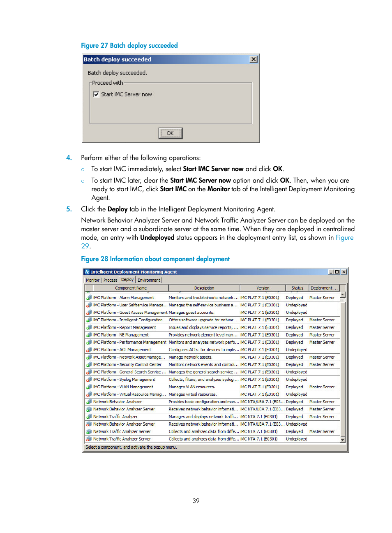Image resolution: width=392 pixels, height=533 pixels.
Task: Click icon for Network Asset Management row
Action: coord(89,357)
